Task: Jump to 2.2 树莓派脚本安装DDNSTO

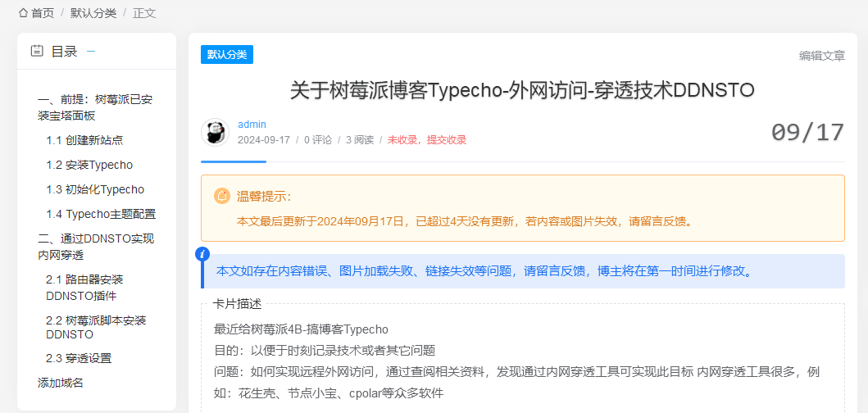Action: point(96,327)
